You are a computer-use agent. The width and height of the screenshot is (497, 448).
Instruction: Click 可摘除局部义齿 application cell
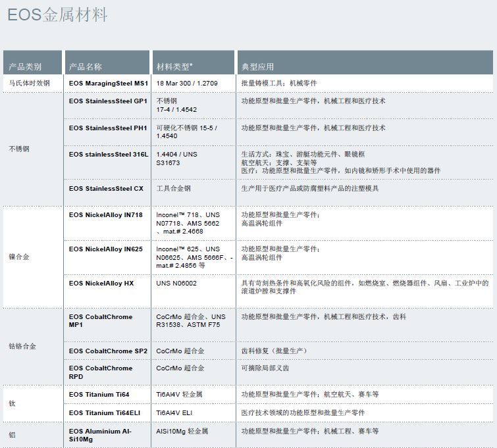coord(265,368)
